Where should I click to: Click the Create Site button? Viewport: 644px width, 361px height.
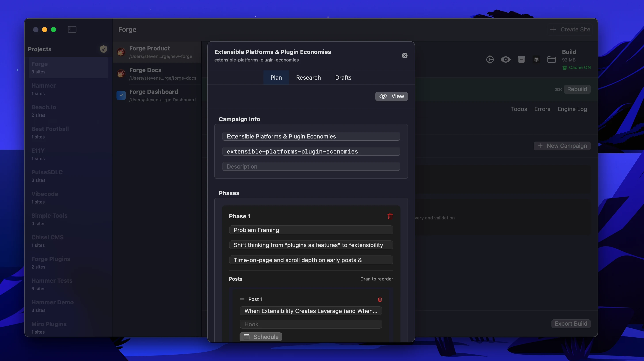click(570, 29)
